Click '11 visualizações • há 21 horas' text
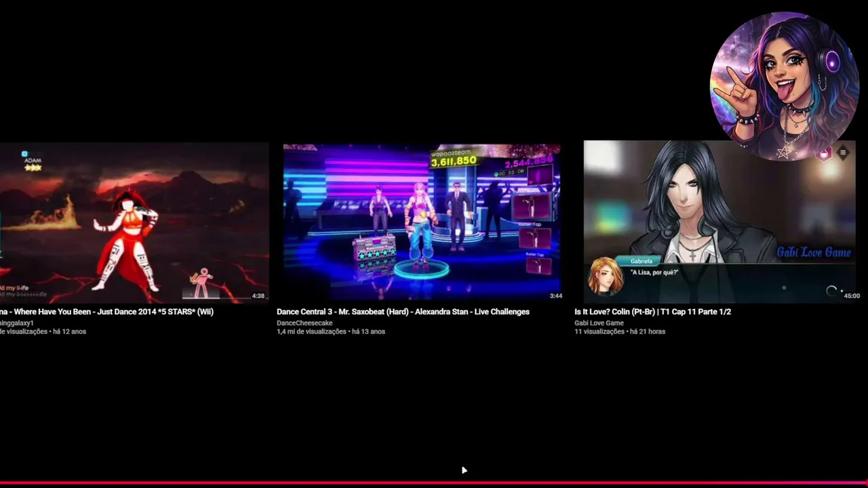 (620, 331)
